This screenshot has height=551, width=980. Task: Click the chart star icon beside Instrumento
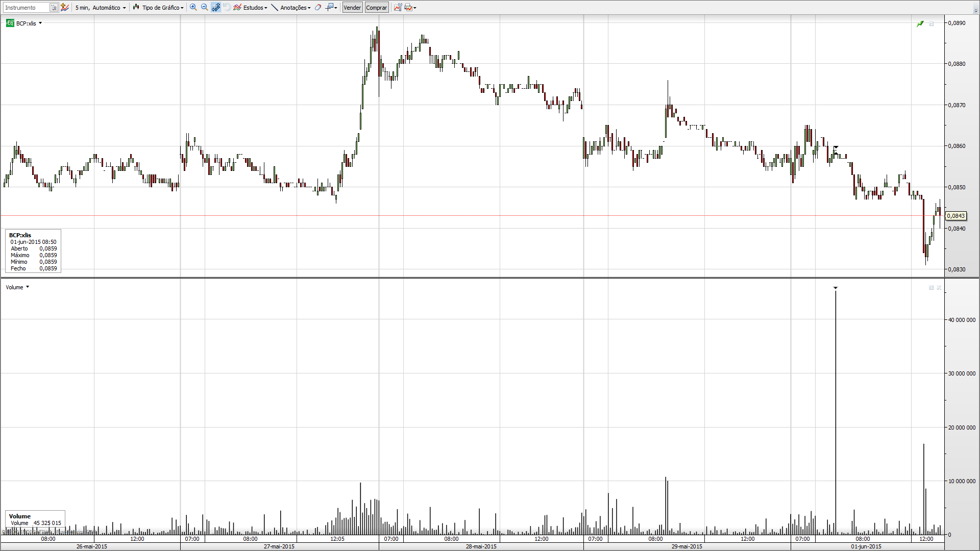pos(65,8)
